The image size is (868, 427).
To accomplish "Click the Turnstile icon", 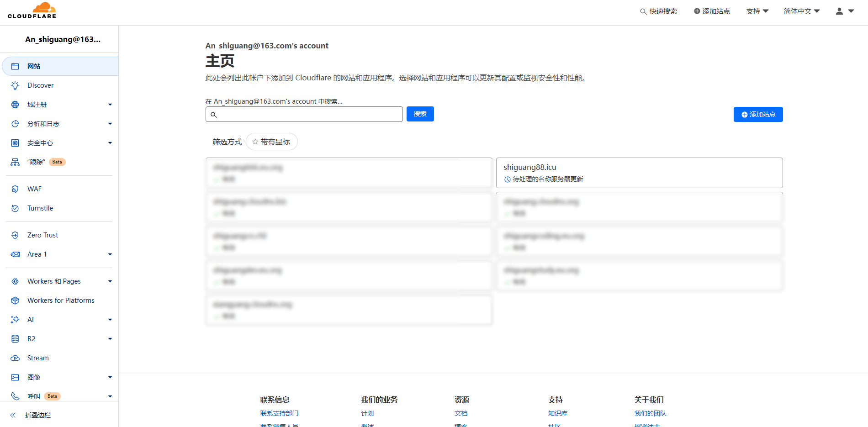I will click(15, 208).
